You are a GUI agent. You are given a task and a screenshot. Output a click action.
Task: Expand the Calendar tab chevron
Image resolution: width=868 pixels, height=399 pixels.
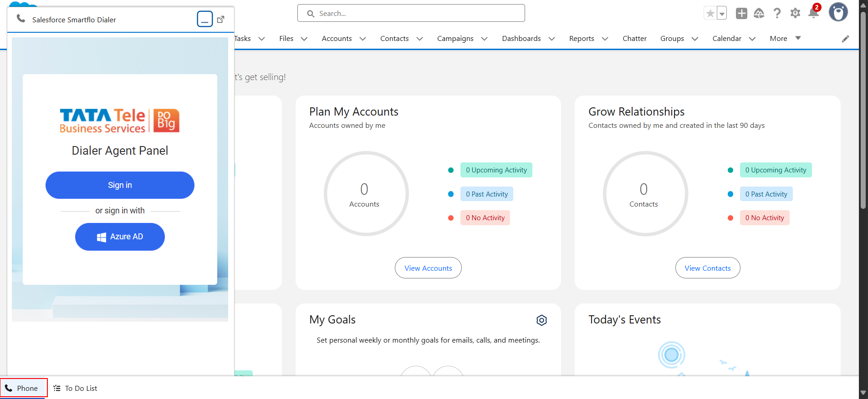pos(752,39)
